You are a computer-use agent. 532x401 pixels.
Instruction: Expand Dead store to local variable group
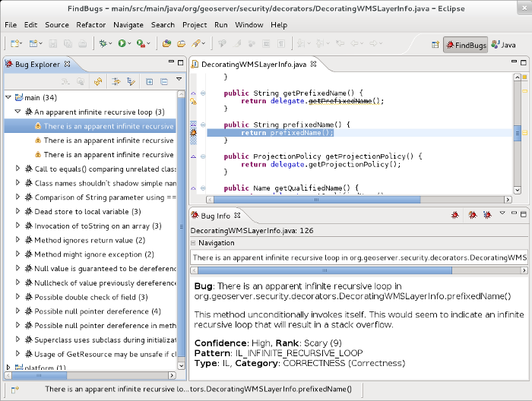(x=18, y=211)
